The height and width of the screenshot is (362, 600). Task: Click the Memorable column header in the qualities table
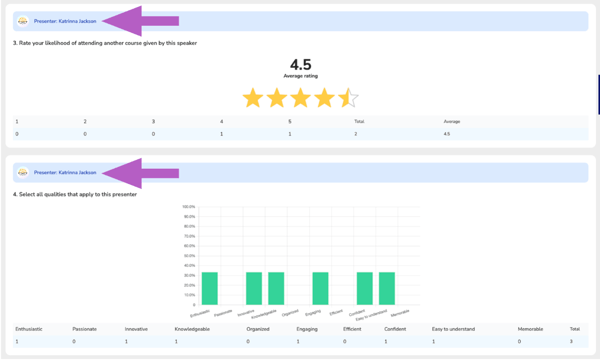(x=530, y=329)
